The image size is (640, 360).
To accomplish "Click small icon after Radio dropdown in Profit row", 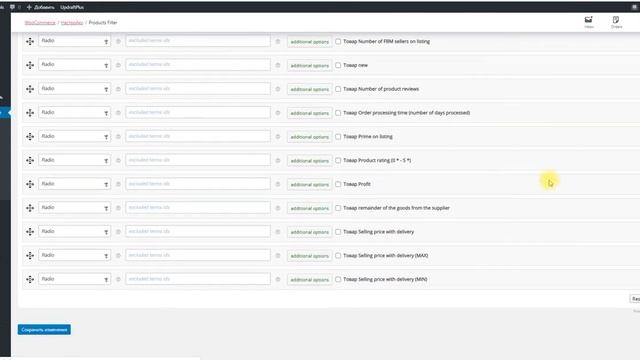I will click(x=118, y=184).
